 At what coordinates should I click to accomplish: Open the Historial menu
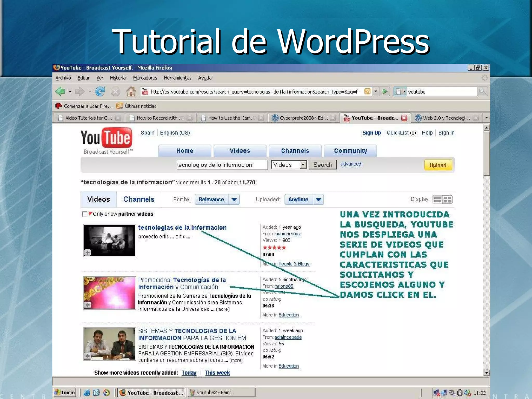118,78
